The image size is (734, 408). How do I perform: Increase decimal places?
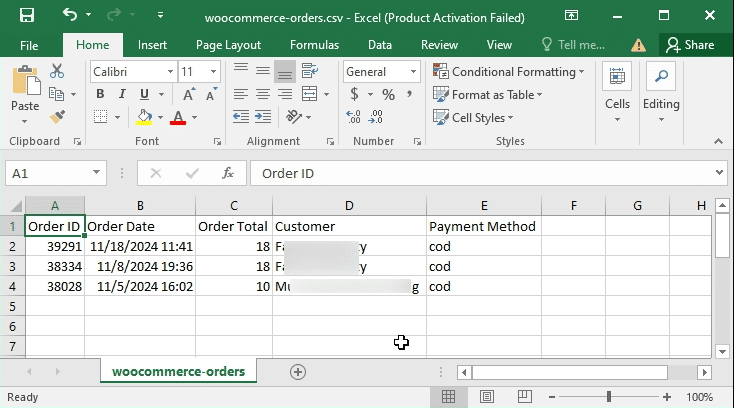click(x=353, y=117)
